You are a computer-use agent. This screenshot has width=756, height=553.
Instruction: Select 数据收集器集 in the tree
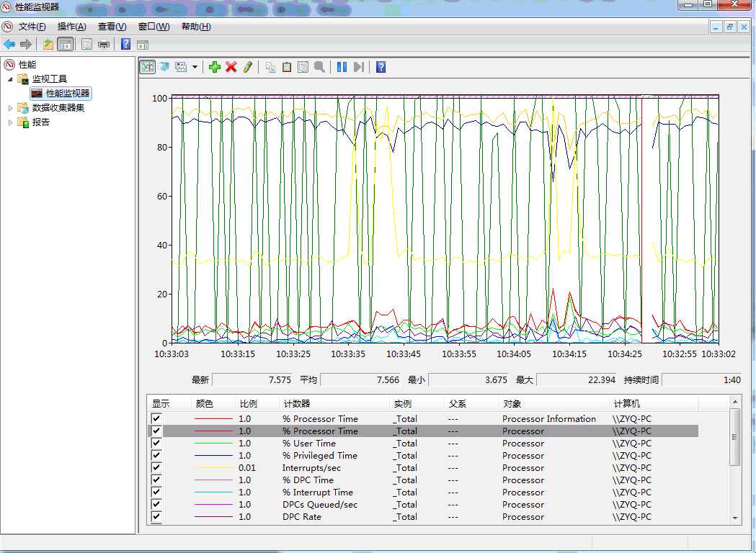tap(58, 108)
